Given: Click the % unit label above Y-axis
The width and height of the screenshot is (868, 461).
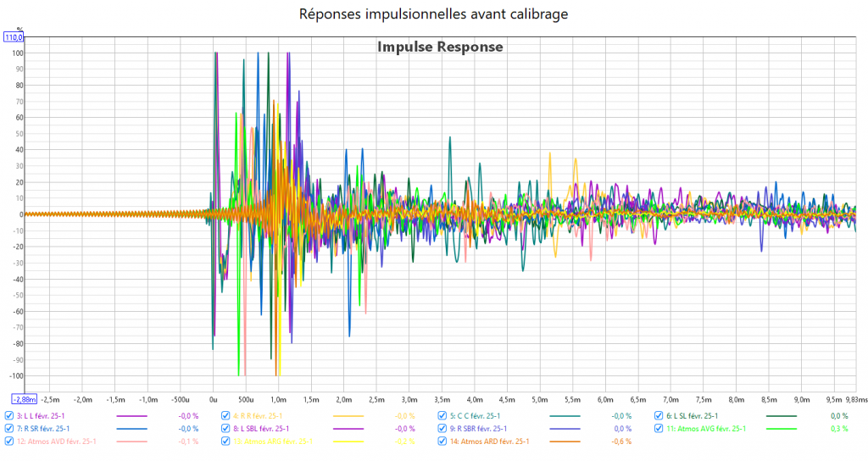Looking at the screenshot, I should 19,30.
